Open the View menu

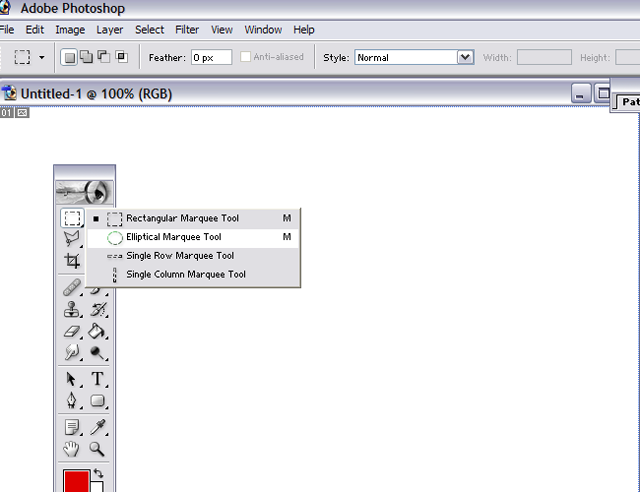[222, 30]
